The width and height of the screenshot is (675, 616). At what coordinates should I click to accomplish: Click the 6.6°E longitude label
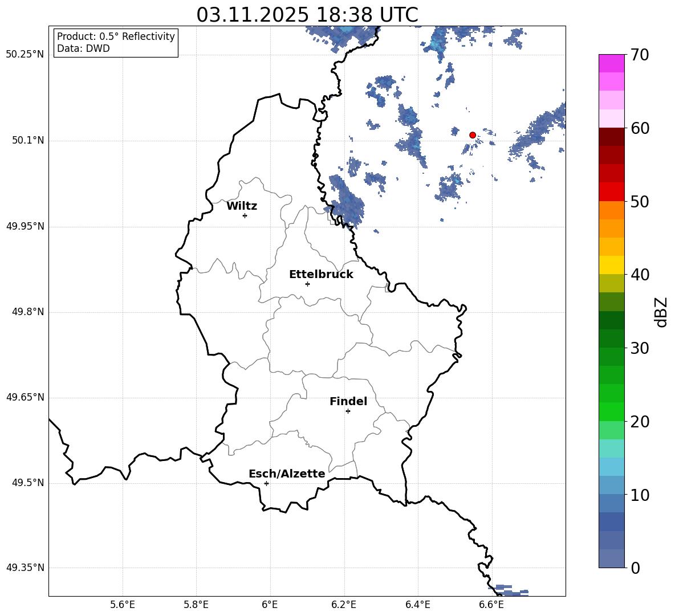click(x=491, y=605)
